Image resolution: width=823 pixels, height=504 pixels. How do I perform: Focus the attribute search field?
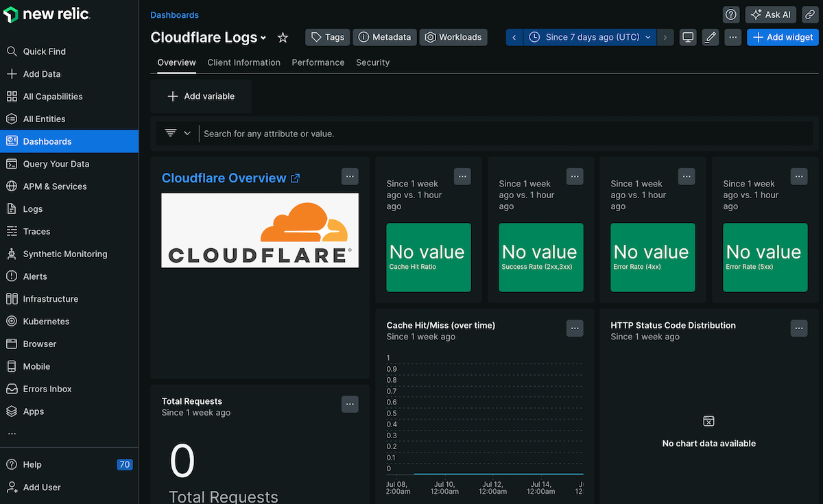coord(508,134)
